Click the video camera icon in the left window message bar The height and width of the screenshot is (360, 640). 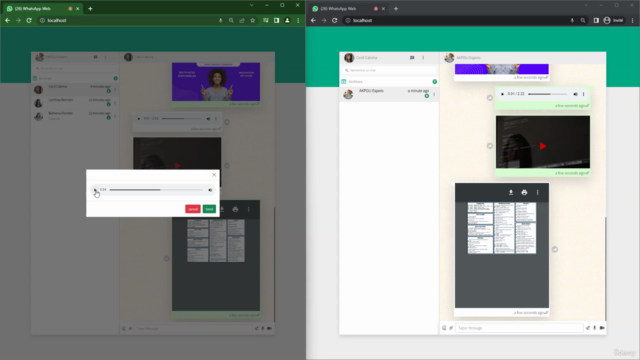click(x=269, y=328)
